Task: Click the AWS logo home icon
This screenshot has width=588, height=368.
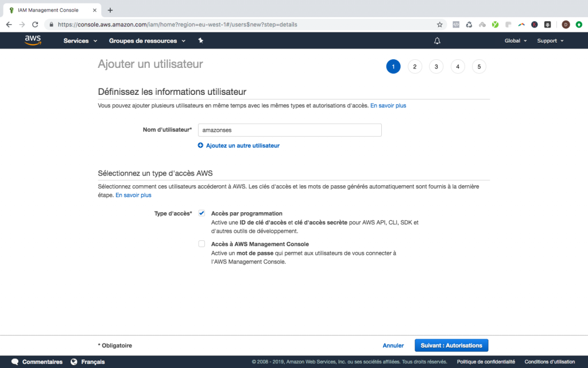Action: pos(33,40)
